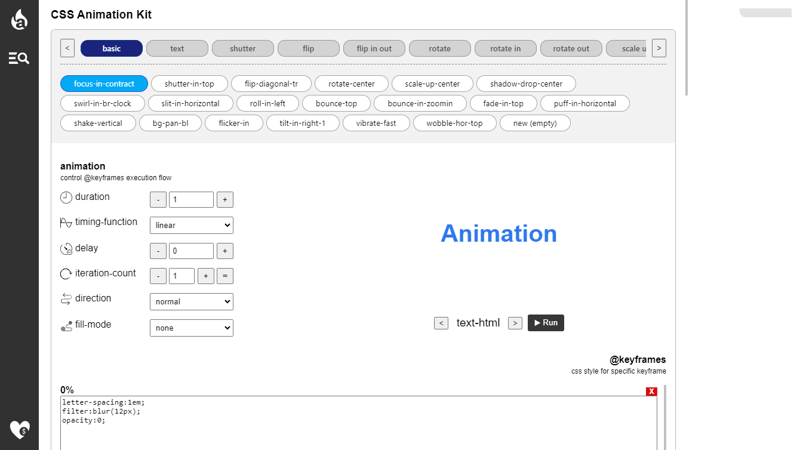Click the fill-mode icon

click(66, 326)
